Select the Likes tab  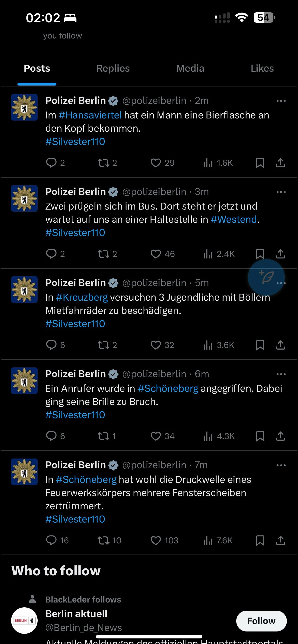click(262, 68)
